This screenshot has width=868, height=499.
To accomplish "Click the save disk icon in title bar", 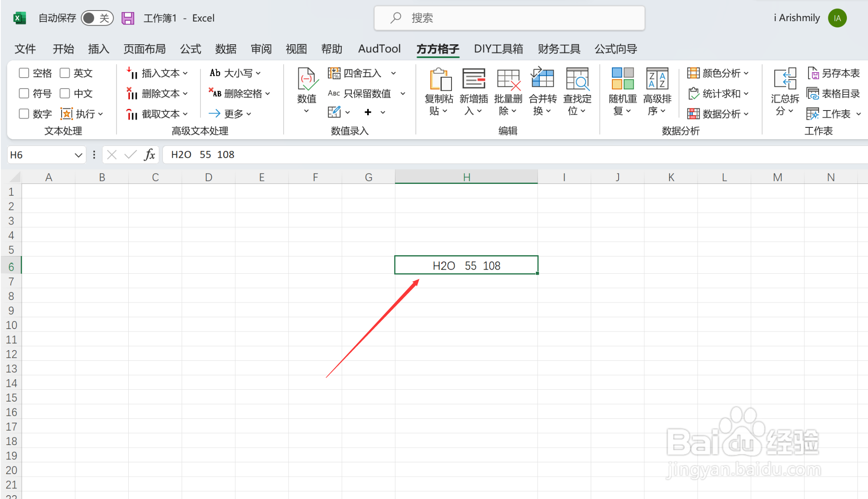I will (127, 18).
